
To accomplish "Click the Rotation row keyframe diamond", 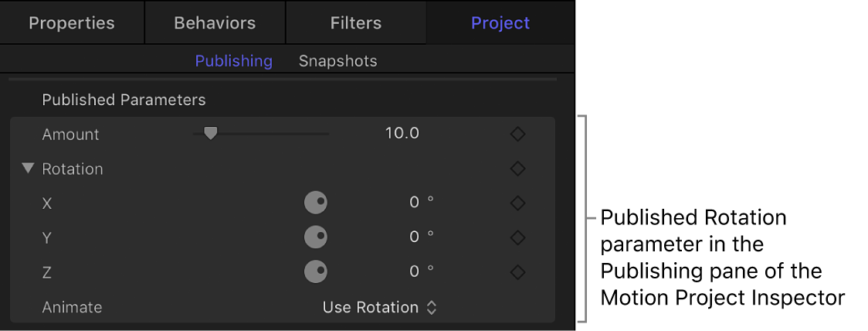I will pos(517,169).
